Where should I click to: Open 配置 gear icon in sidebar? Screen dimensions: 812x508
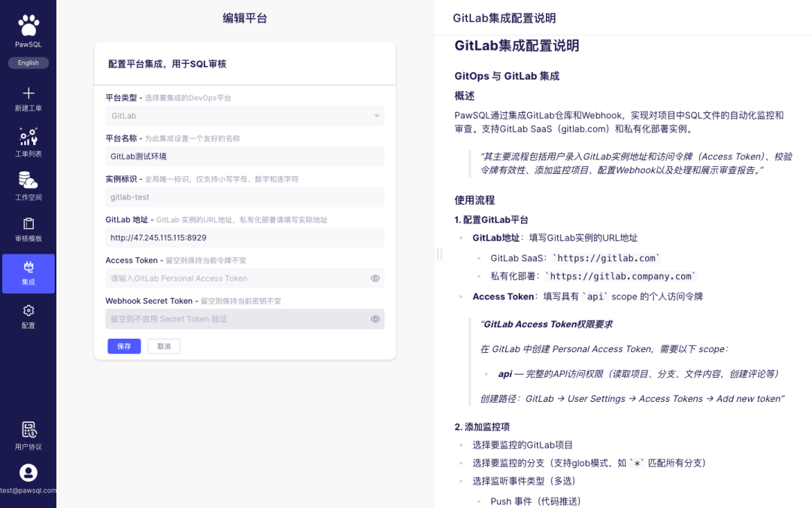pos(29,311)
